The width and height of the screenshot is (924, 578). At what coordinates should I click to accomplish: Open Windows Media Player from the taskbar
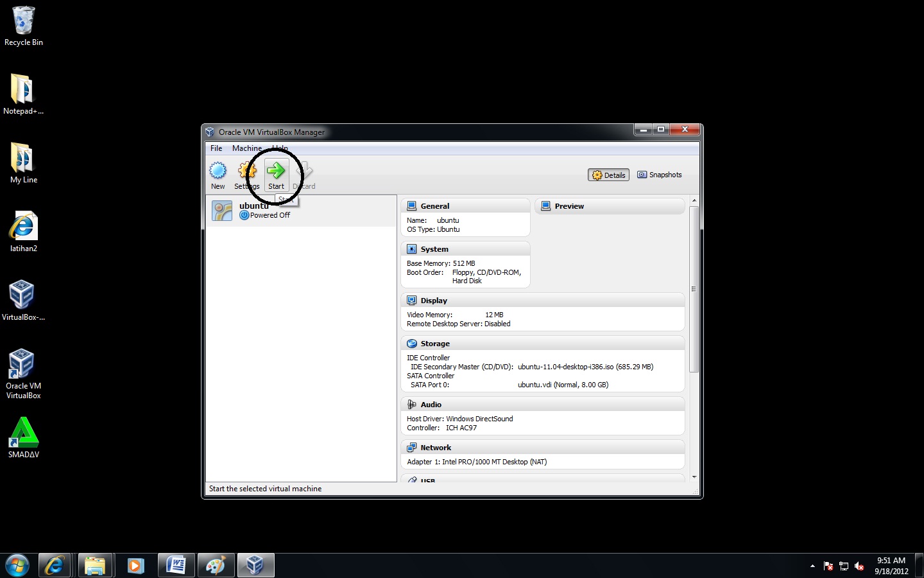click(135, 566)
